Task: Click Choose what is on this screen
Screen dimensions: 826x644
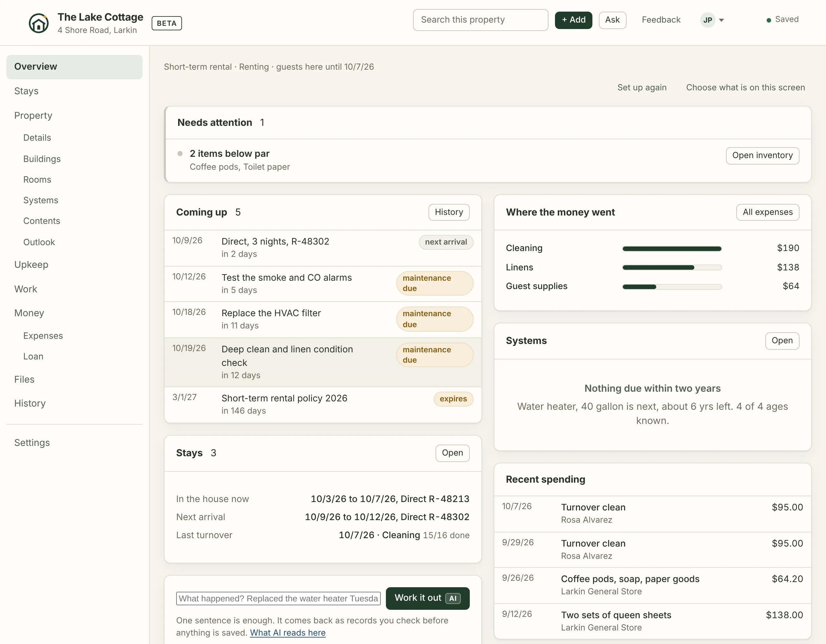Action: pyautogui.click(x=745, y=87)
